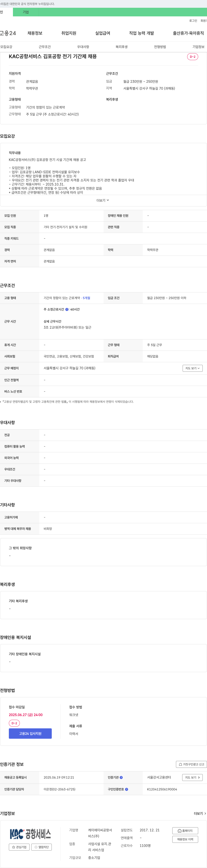Jump to 복리후생 section tab
This screenshot has width=207, height=868.
click(121, 47)
